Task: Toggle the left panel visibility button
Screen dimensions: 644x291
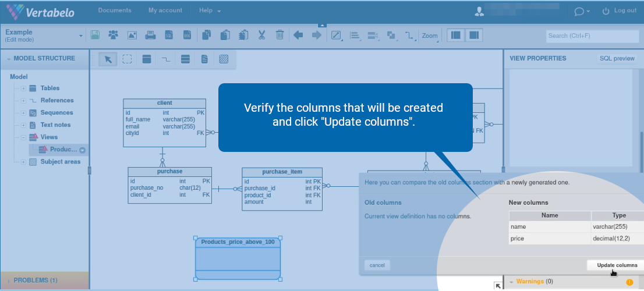Action: click(455, 36)
